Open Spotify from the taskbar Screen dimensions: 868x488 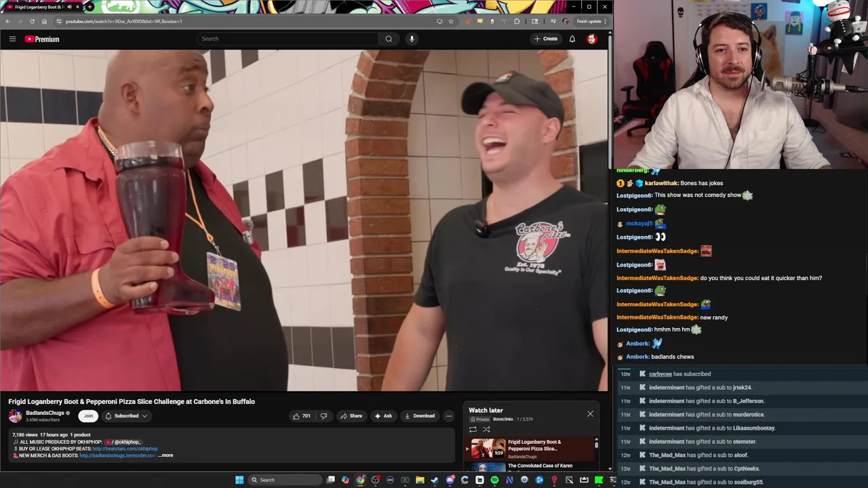[494, 480]
